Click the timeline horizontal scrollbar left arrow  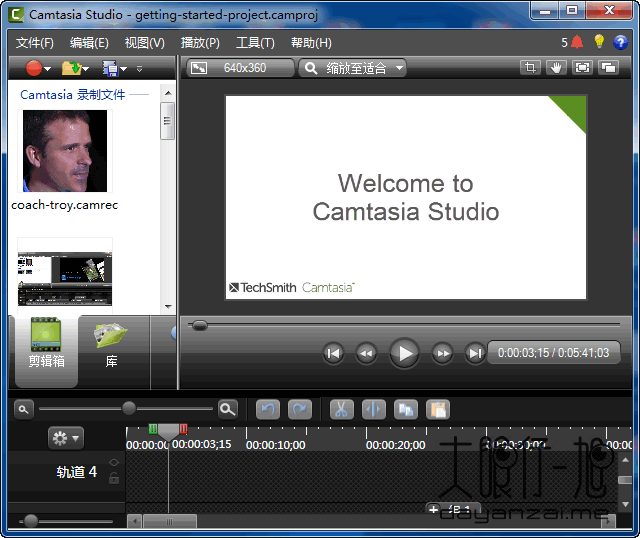pos(135,521)
